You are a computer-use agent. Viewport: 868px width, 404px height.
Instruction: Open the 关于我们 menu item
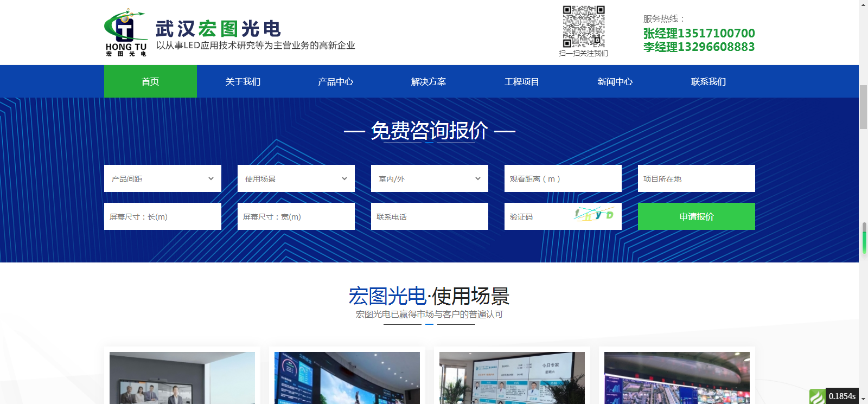tap(243, 81)
